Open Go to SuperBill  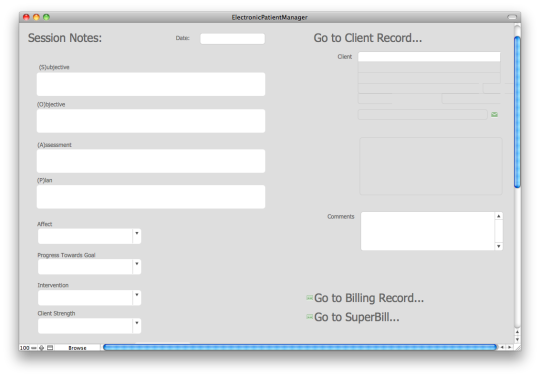tap(356, 317)
